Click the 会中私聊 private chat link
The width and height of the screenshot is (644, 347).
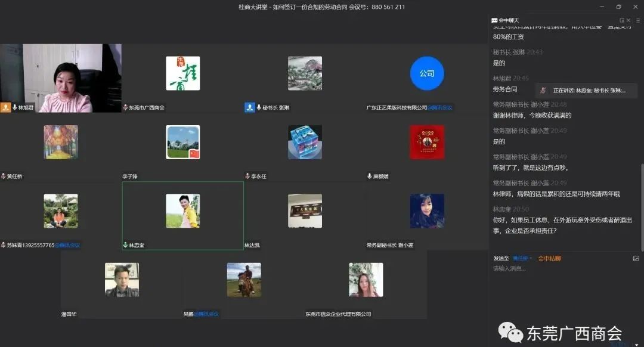[x=550, y=258]
